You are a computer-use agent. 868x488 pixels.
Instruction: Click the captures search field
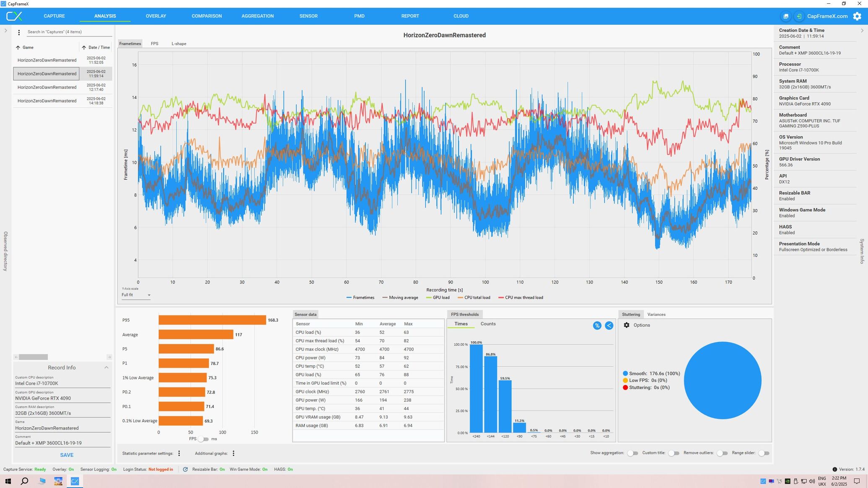67,32
